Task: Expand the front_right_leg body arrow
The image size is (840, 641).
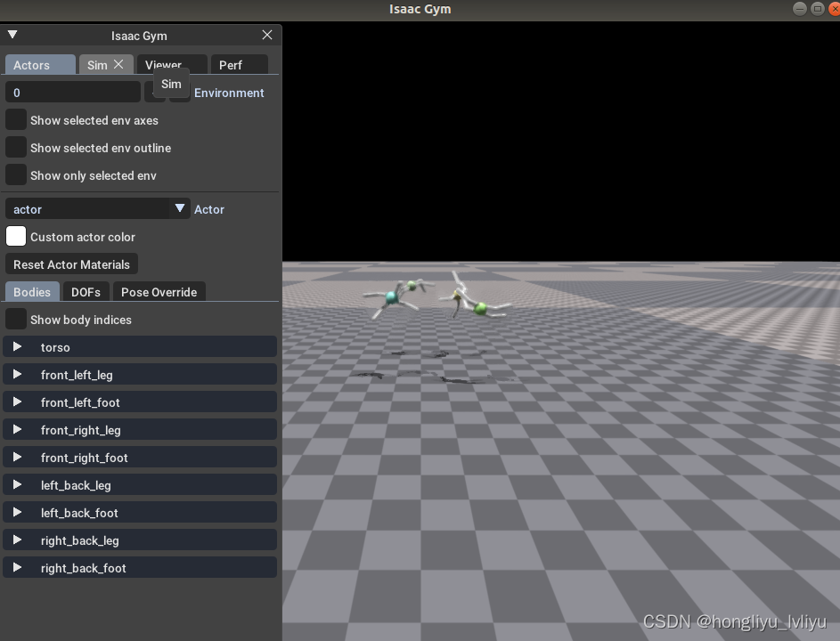Action: click(x=17, y=429)
